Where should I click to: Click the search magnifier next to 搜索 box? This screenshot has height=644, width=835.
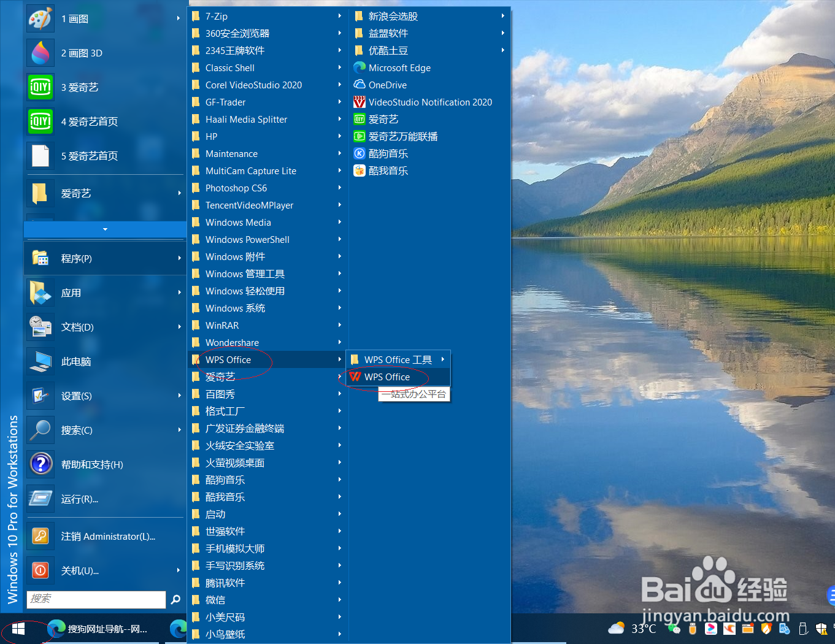[175, 599]
